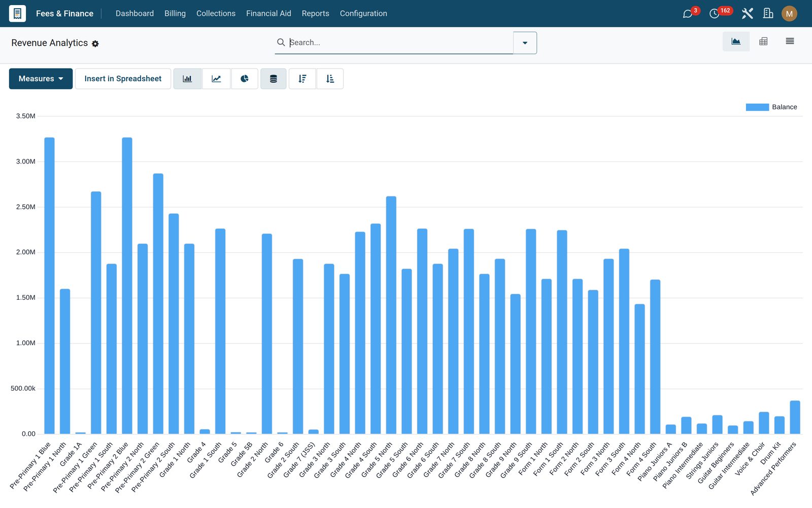Toggle stacked chart option
Viewport: 812px width, 508px height.
[274, 79]
